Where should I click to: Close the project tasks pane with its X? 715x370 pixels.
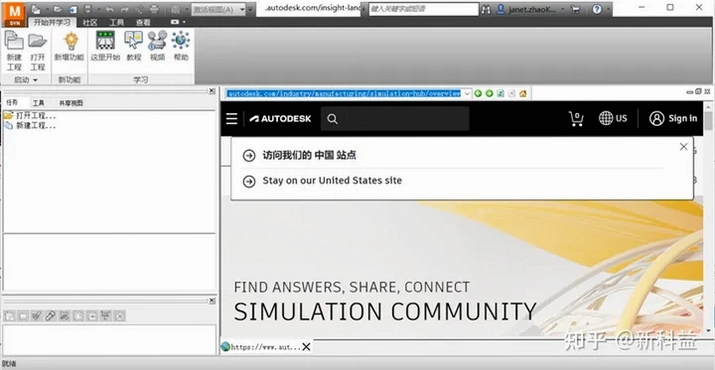[x=212, y=91]
